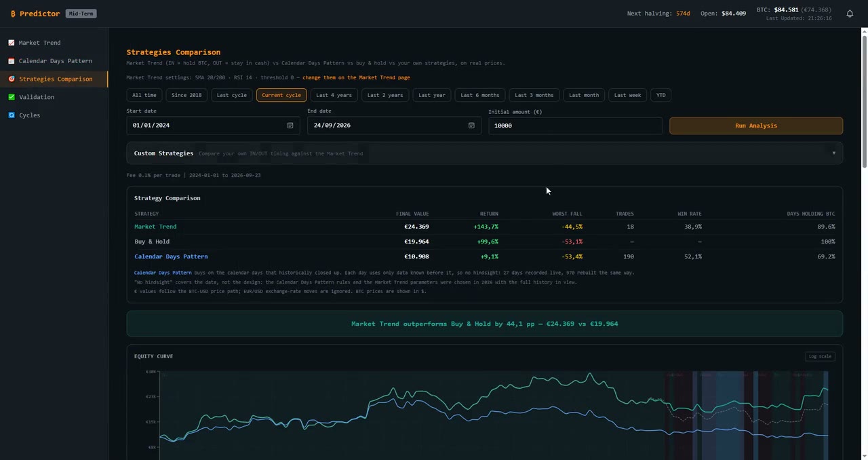Click the Calendar Days Pattern strategy row name
The height and width of the screenshot is (460, 868).
tap(171, 256)
